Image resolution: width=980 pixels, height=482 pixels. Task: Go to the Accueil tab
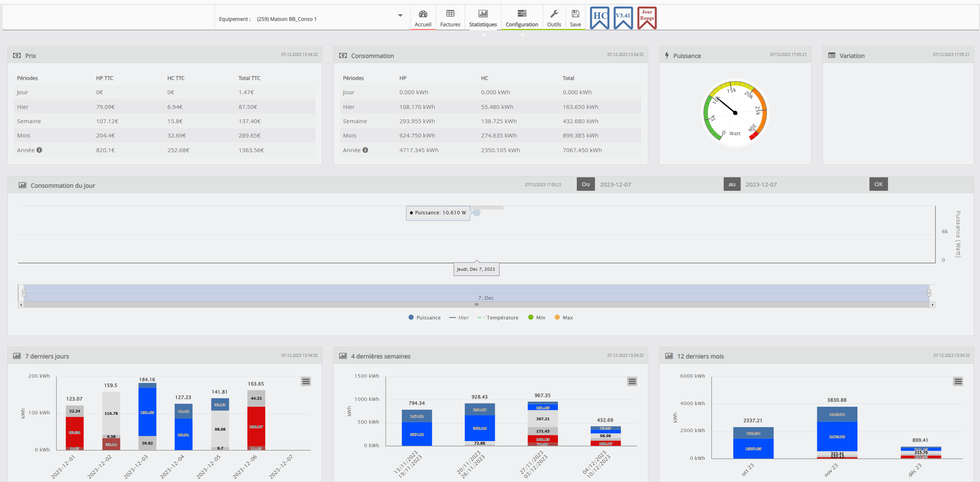pyautogui.click(x=423, y=18)
